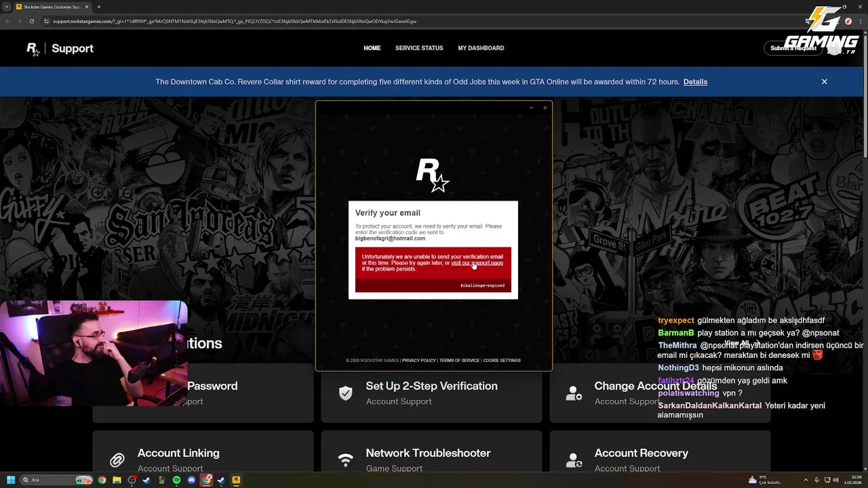Reload the page with refresh icon
The height and width of the screenshot is (488, 868).
coord(31,21)
